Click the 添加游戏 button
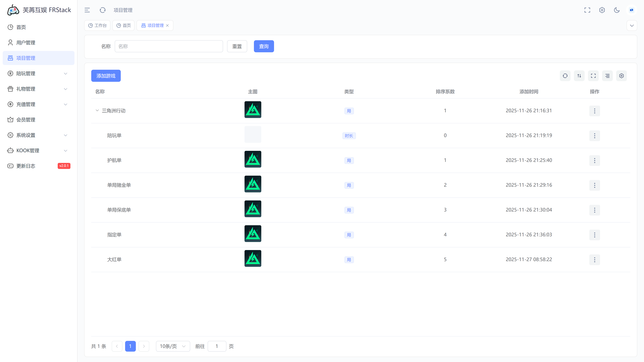 tap(106, 76)
